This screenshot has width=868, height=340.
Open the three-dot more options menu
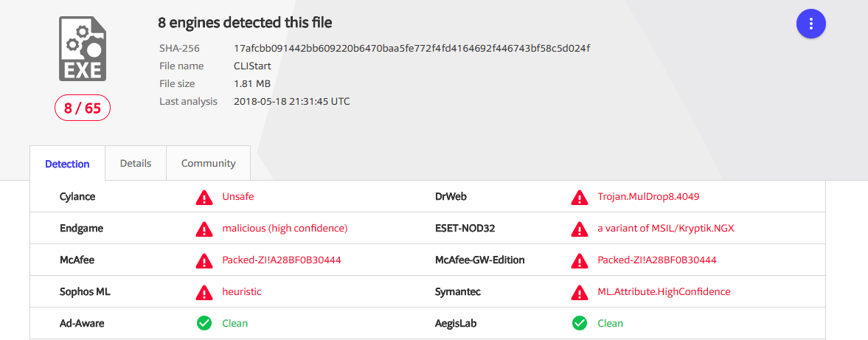[810, 24]
